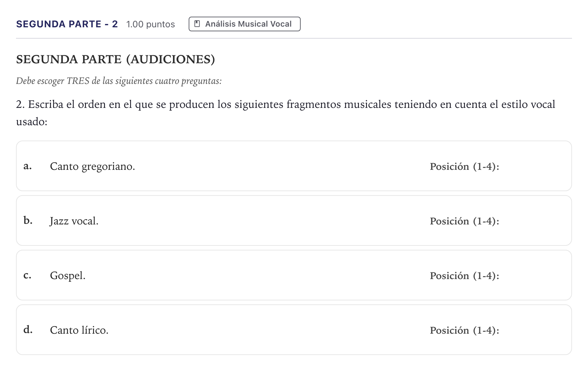
Task: Select the Jazz vocal option row
Action: pyautogui.click(x=294, y=220)
